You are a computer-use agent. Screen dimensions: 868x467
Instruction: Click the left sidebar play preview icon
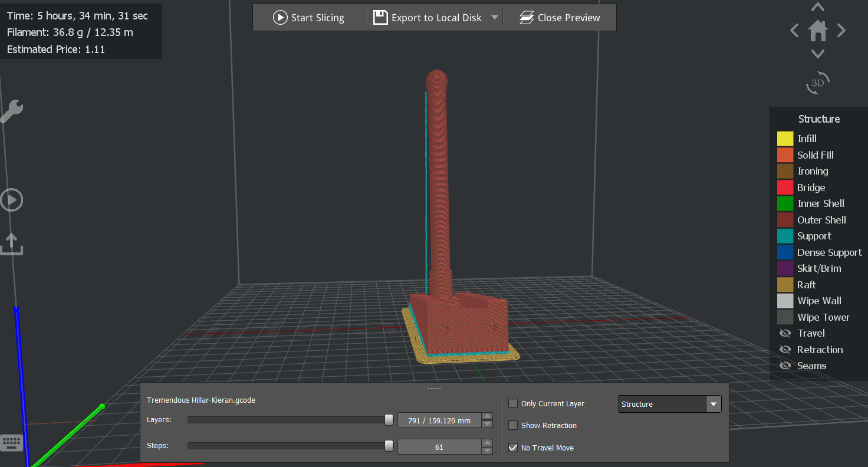pyautogui.click(x=11, y=200)
